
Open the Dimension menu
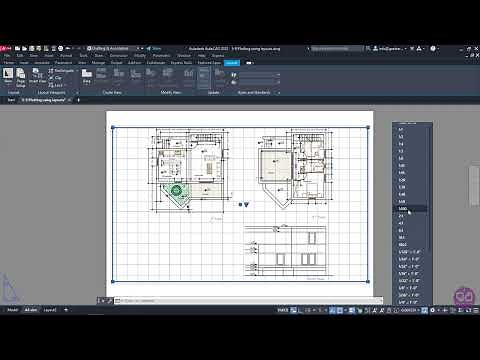pos(119,56)
